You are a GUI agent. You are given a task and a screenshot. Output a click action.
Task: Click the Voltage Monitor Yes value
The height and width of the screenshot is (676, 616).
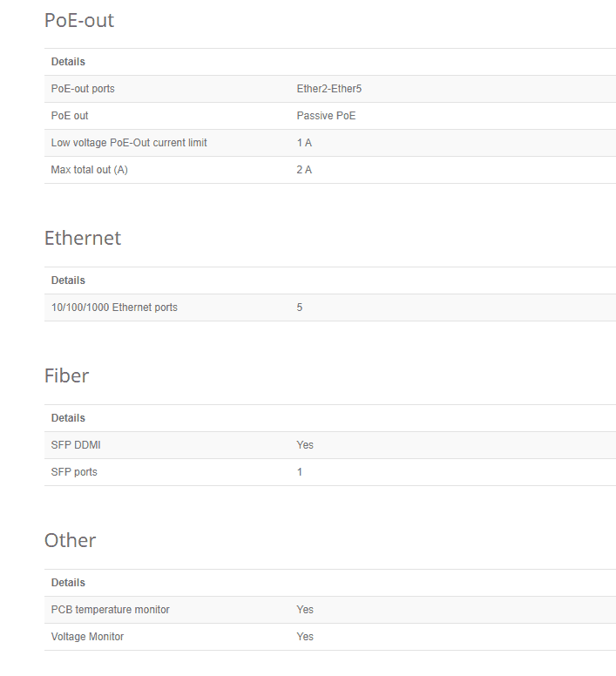pyautogui.click(x=305, y=637)
